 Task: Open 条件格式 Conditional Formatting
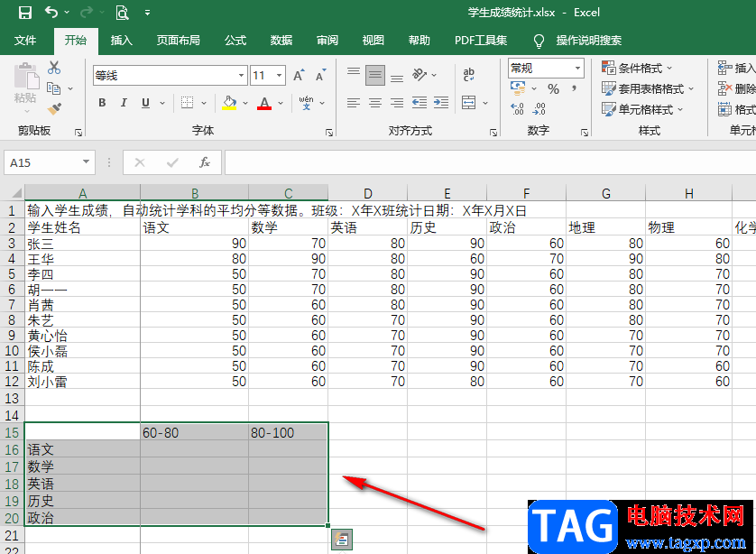638,68
